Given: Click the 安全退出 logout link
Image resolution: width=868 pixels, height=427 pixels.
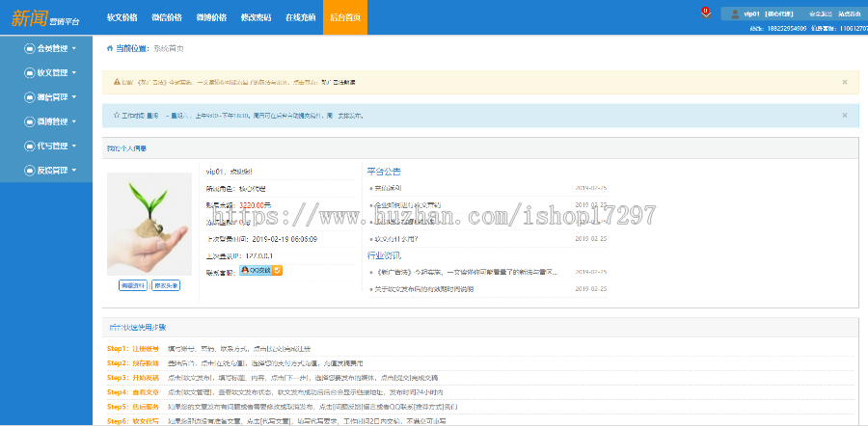Looking at the screenshot, I should [821, 13].
